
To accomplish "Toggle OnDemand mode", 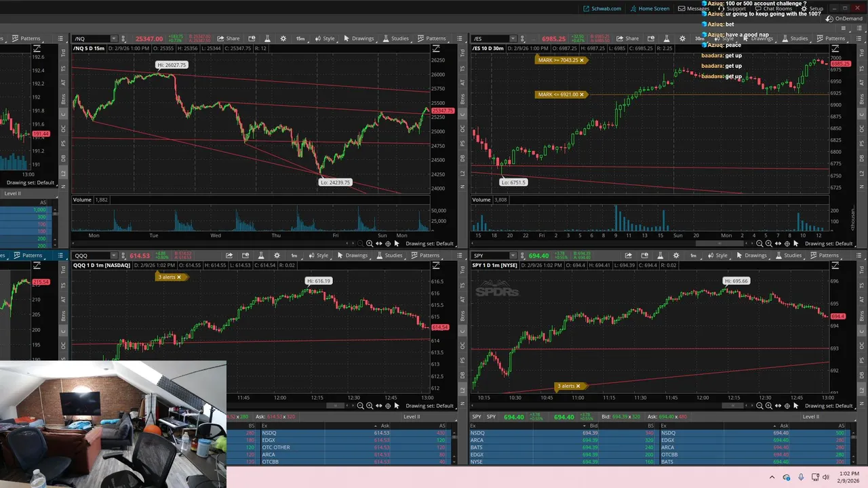I will (844, 19).
